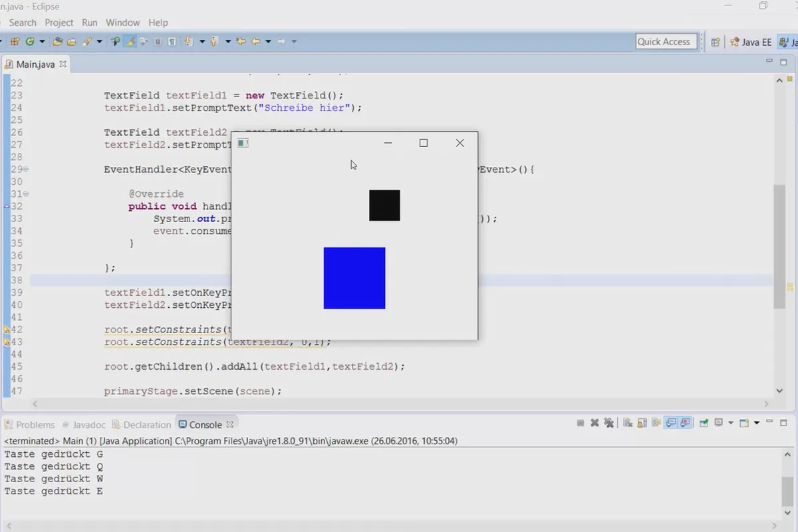Click the Back navigation arrow icon
Image resolution: width=798 pixels, height=532 pixels.
pyautogui.click(x=255, y=41)
